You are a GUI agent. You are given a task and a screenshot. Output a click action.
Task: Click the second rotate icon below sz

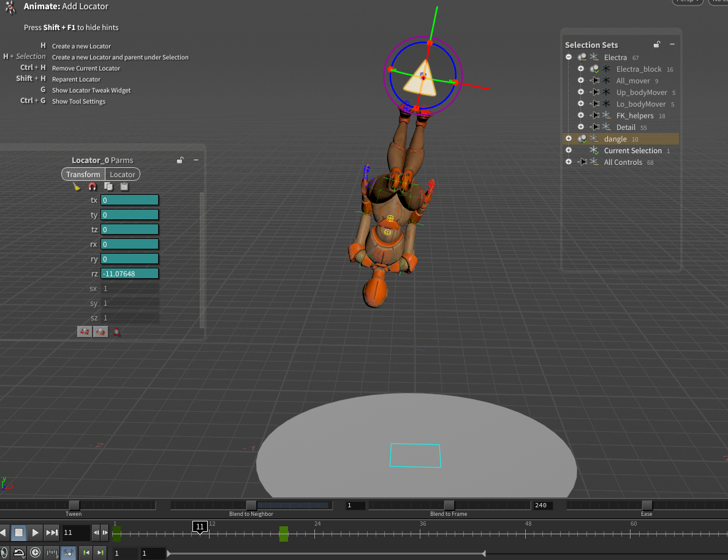point(100,331)
